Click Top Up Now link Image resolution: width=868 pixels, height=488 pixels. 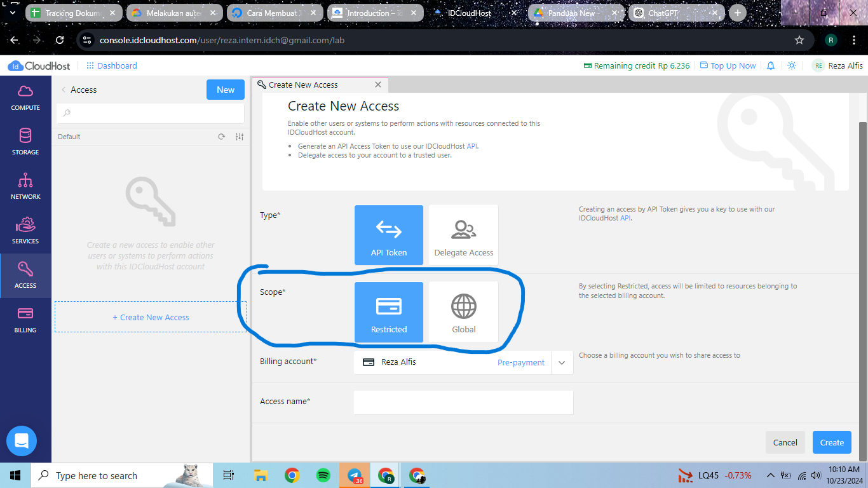728,65
